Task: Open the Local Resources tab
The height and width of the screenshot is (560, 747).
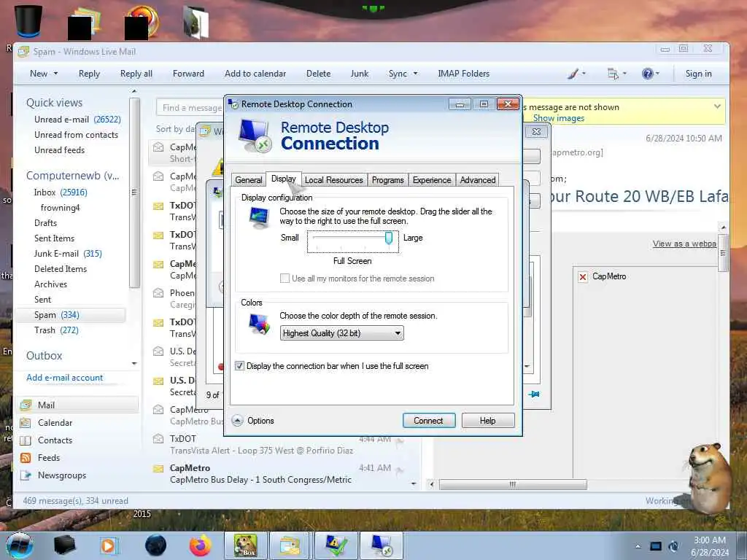Action: pos(333,180)
